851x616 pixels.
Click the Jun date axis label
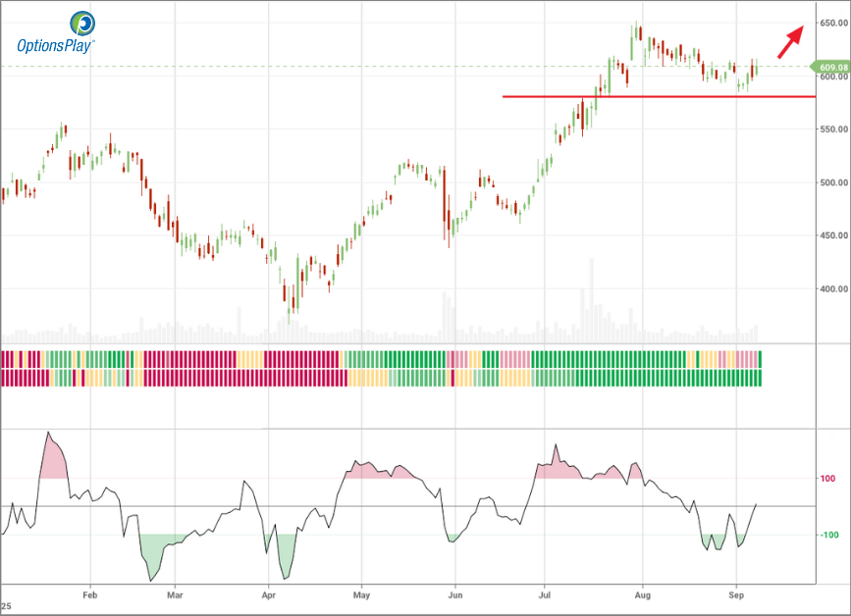455,594
